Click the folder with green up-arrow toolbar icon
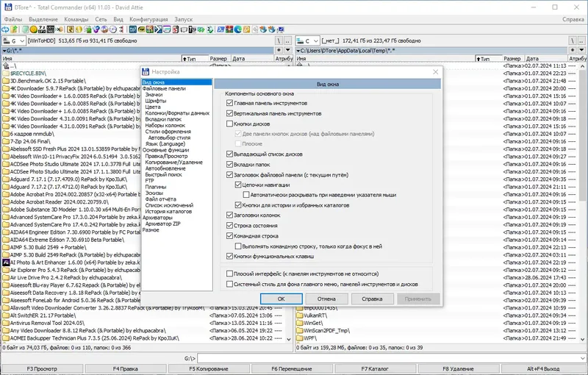 (14, 29)
